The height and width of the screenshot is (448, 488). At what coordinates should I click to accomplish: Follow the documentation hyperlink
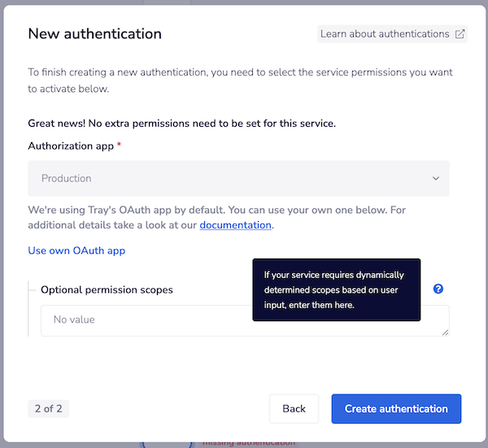235,225
